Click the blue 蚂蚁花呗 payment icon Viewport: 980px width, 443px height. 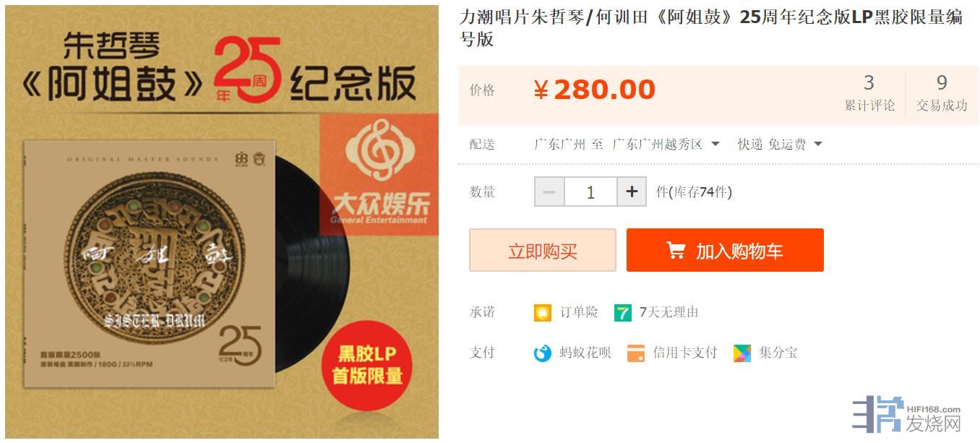coord(542,353)
